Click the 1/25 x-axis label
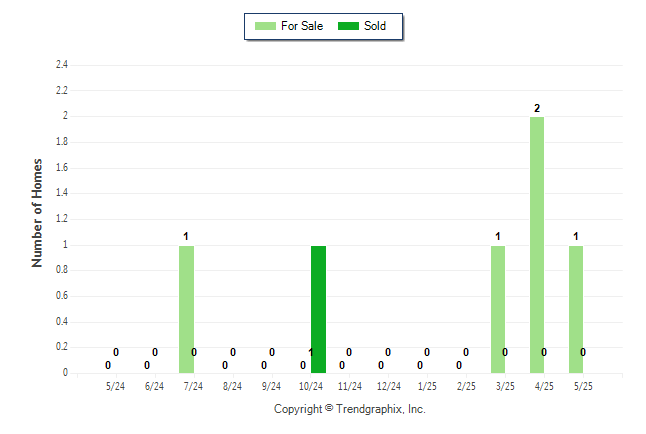Screen dimensions: 646x434 click(x=427, y=386)
